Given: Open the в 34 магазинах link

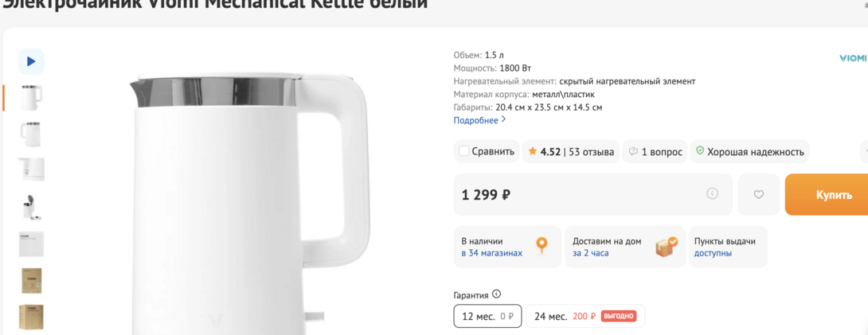Looking at the screenshot, I should [491, 253].
